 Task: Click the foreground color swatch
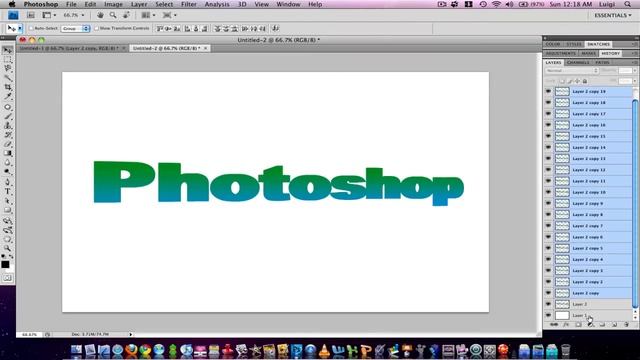pos(5,264)
